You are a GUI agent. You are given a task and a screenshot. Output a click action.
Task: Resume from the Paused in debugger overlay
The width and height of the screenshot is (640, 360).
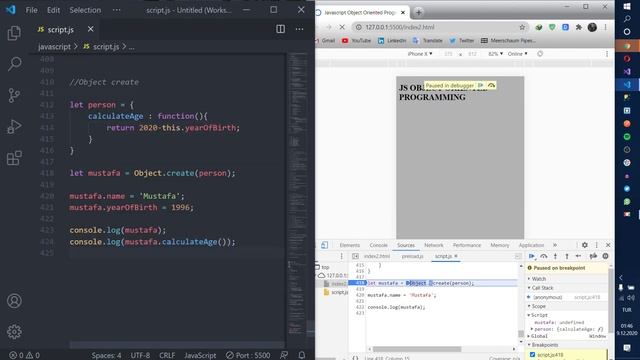480,85
